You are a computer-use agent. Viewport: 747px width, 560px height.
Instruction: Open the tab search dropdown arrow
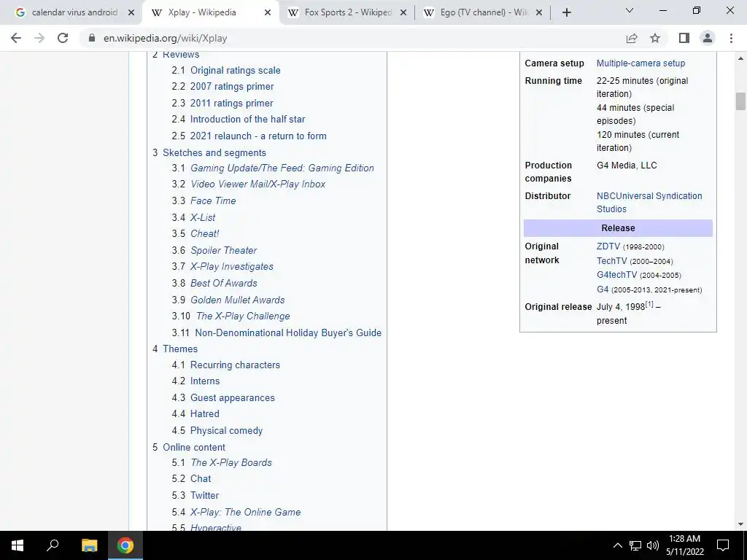630,10
